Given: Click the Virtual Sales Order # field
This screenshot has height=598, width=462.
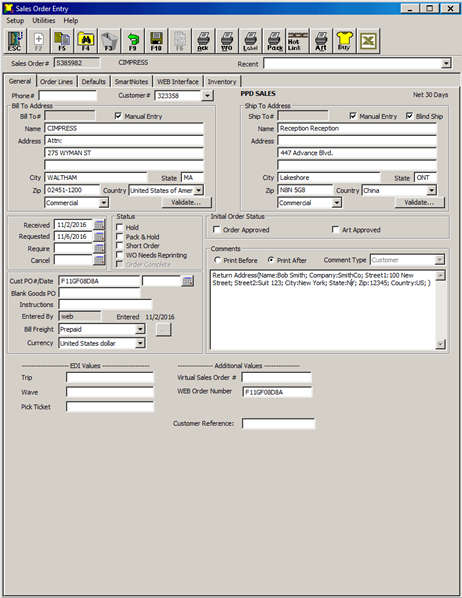Looking at the screenshot, I should (x=277, y=378).
